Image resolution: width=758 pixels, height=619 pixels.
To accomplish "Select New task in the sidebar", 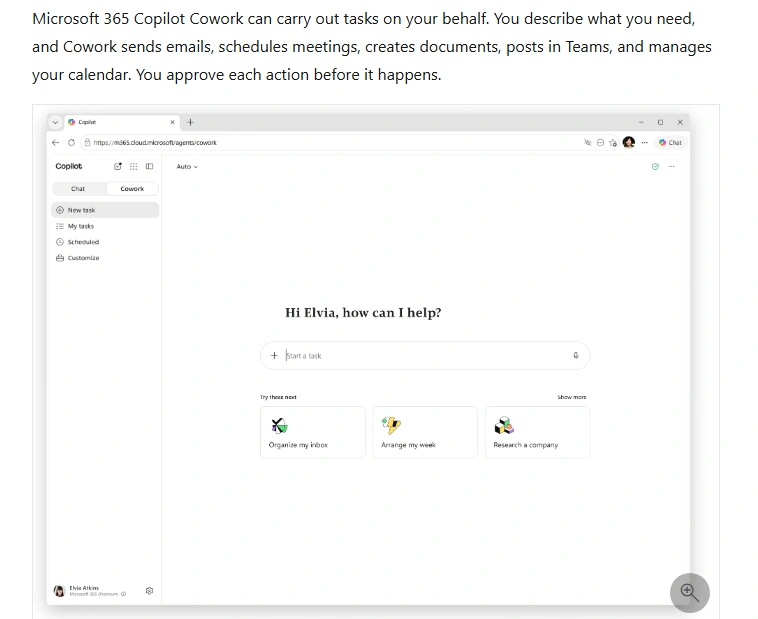I will [x=105, y=210].
